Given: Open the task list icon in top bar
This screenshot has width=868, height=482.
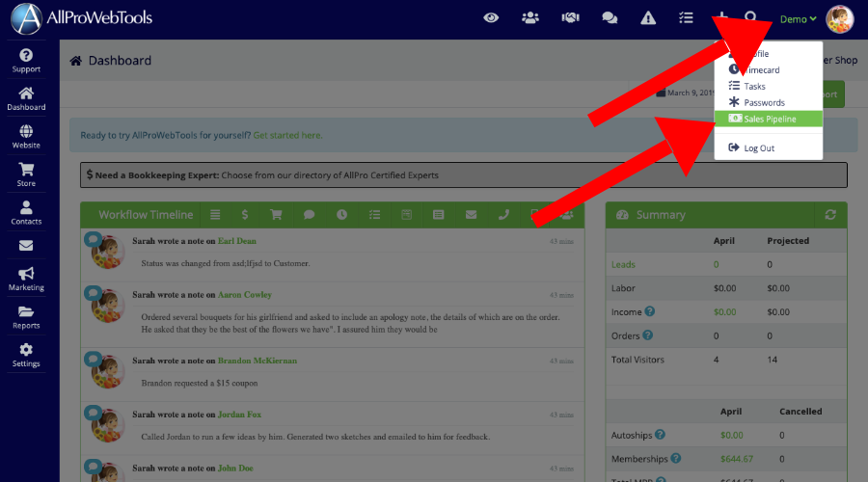Looking at the screenshot, I should (686, 17).
